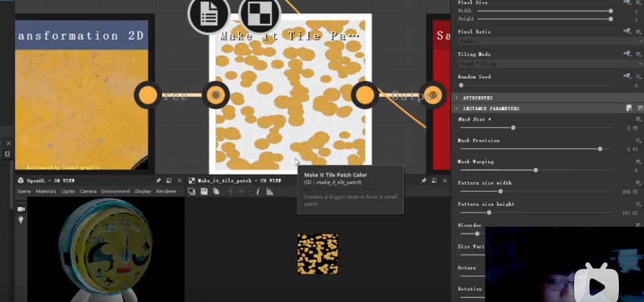The image size is (644, 302).
Task: Click the Mask Size value 0.35
Action: (x=633, y=128)
